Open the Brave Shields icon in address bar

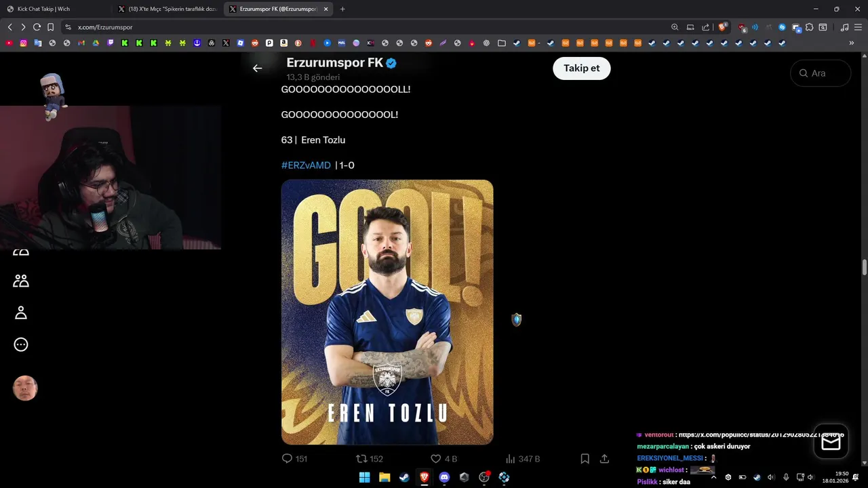click(x=722, y=27)
